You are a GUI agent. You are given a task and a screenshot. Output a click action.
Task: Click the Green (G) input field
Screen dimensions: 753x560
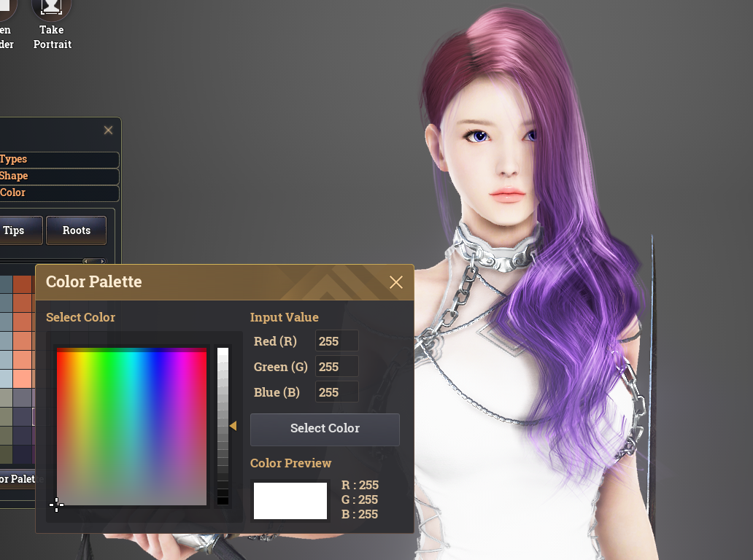click(x=336, y=367)
